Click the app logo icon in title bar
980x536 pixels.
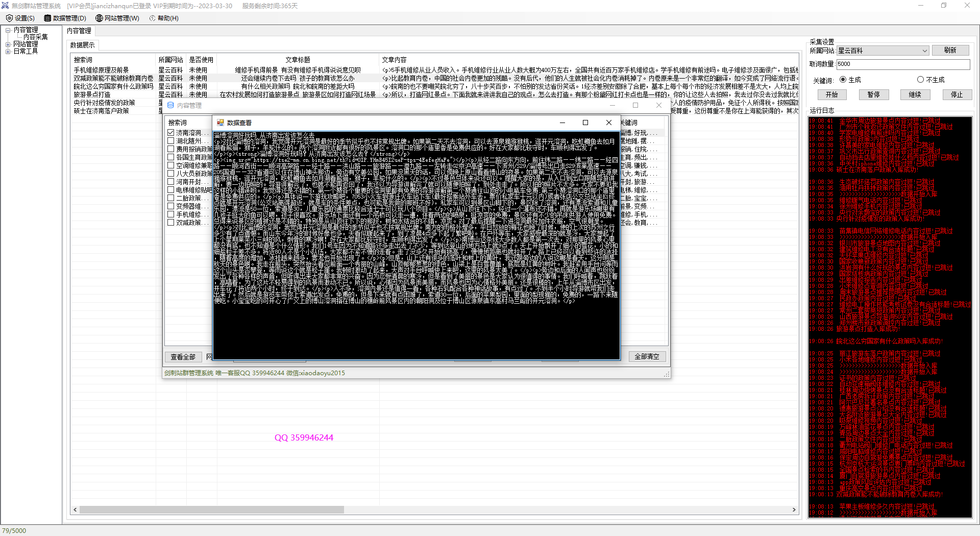point(5,6)
